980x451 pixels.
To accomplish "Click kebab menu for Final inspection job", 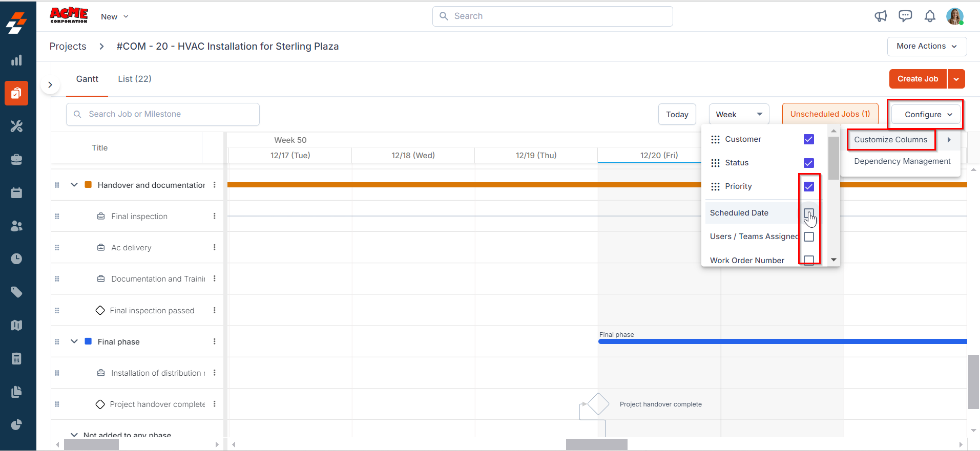I will (x=214, y=216).
